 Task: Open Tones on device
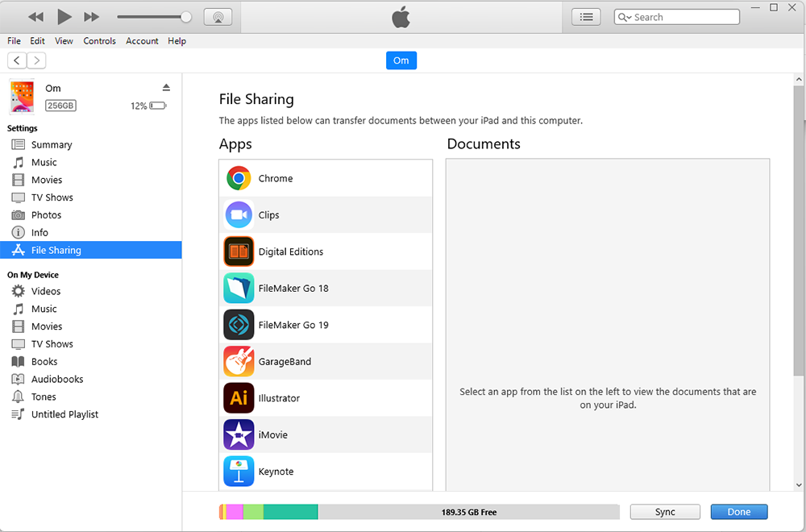pos(44,397)
